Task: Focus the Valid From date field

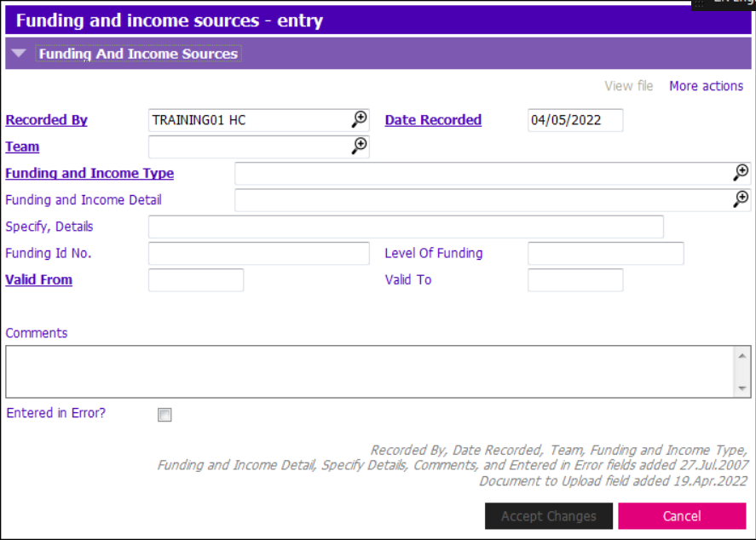Action: [x=196, y=280]
